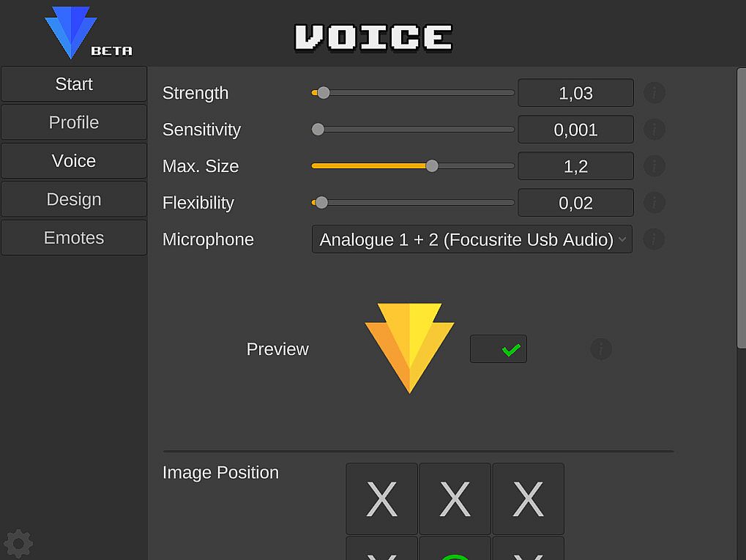Click the Strength value input field
Screen dimensions: 746x560
click(576, 93)
